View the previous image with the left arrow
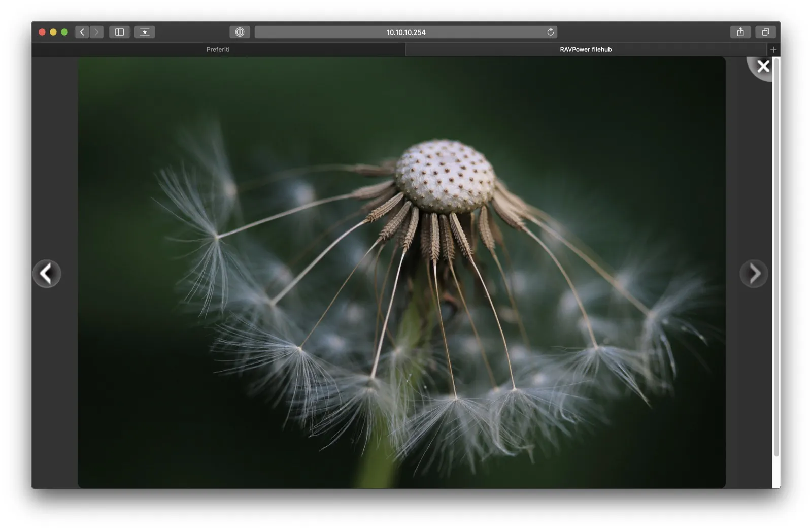 [47, 274]
